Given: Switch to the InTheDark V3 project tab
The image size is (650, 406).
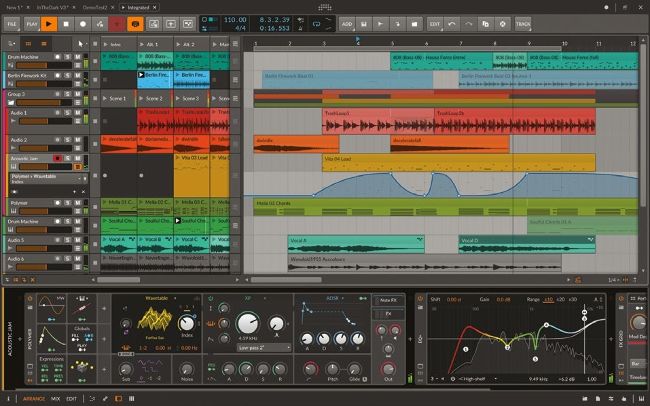Looking at the screenshot, I should tap(53, 7).
